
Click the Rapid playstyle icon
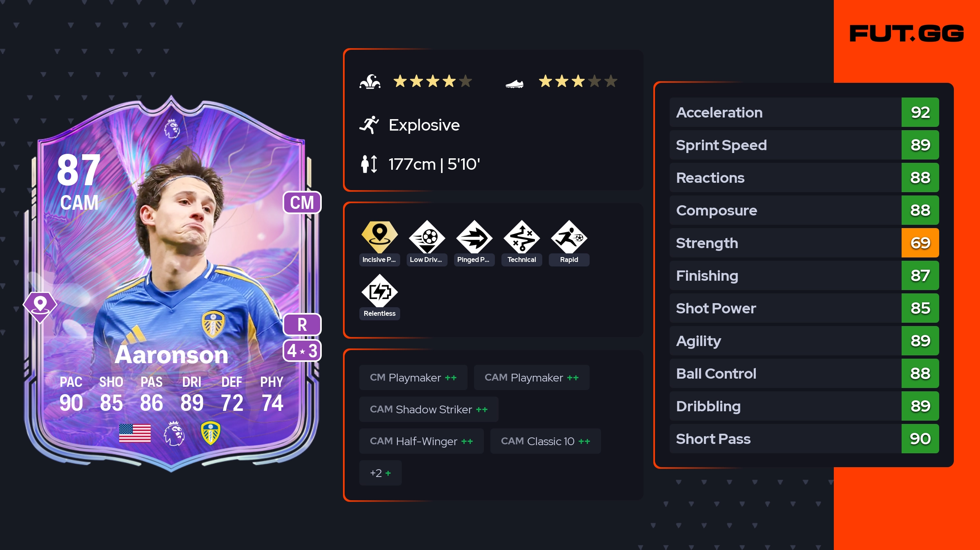pyautogui.click(x=569, y=237)
